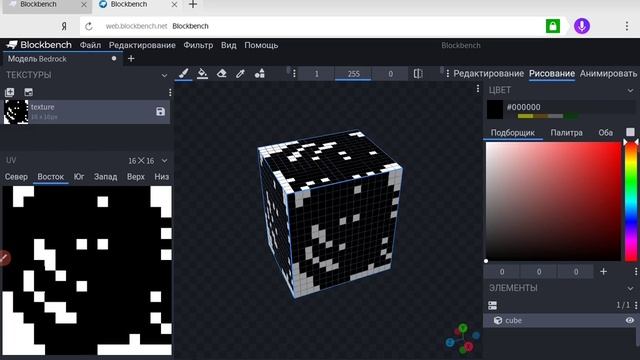This screenshot has width=640, height=360.
Task: Select the Draw Shape tool
Action: (x=260, y=73)
